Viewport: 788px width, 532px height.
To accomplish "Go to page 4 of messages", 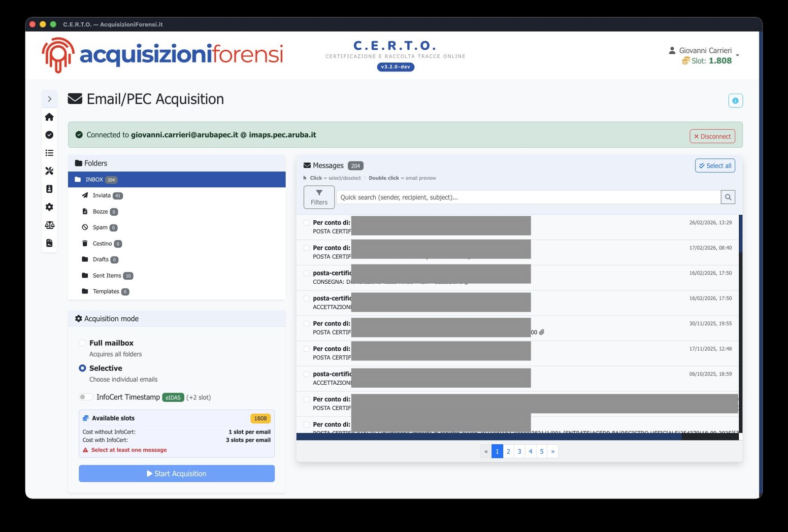I will 530,451.
